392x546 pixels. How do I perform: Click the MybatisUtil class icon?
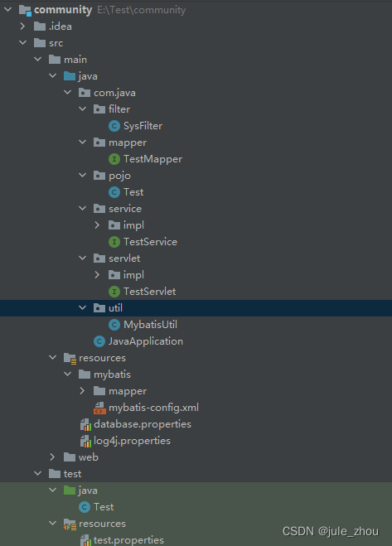[x=114, y=325]
